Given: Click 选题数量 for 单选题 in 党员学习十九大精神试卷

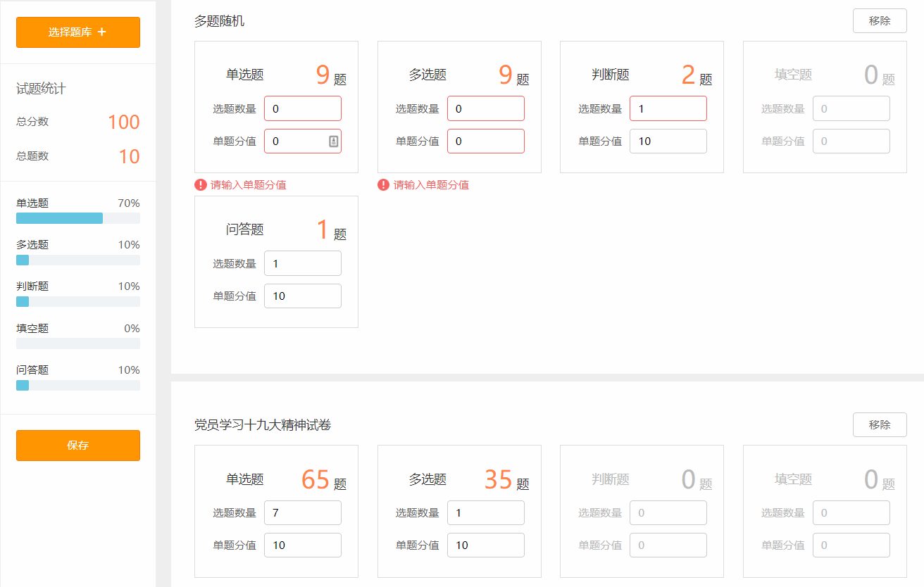Looking at the screenshot, I should (x=302, y=513).
